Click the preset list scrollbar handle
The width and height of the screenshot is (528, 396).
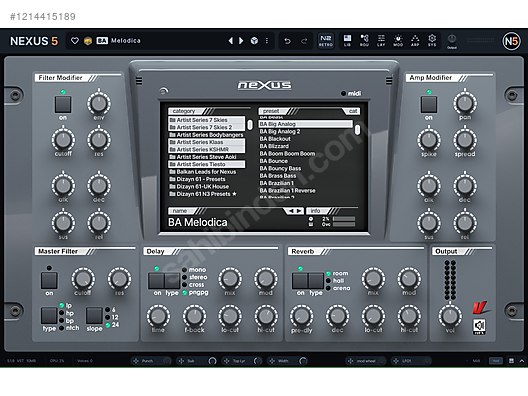coord(357,130)
